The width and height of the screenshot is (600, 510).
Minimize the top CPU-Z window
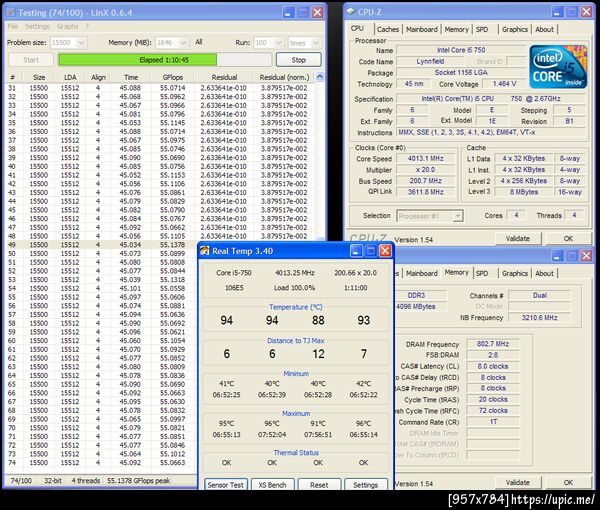click(557, 12)
